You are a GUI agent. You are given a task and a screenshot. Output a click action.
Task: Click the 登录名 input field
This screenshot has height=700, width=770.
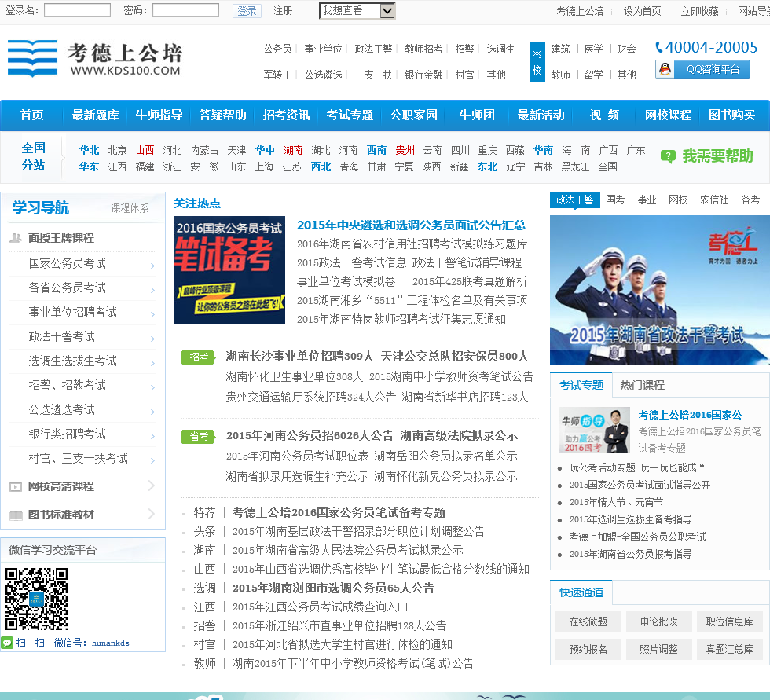[x=77, y=10]
